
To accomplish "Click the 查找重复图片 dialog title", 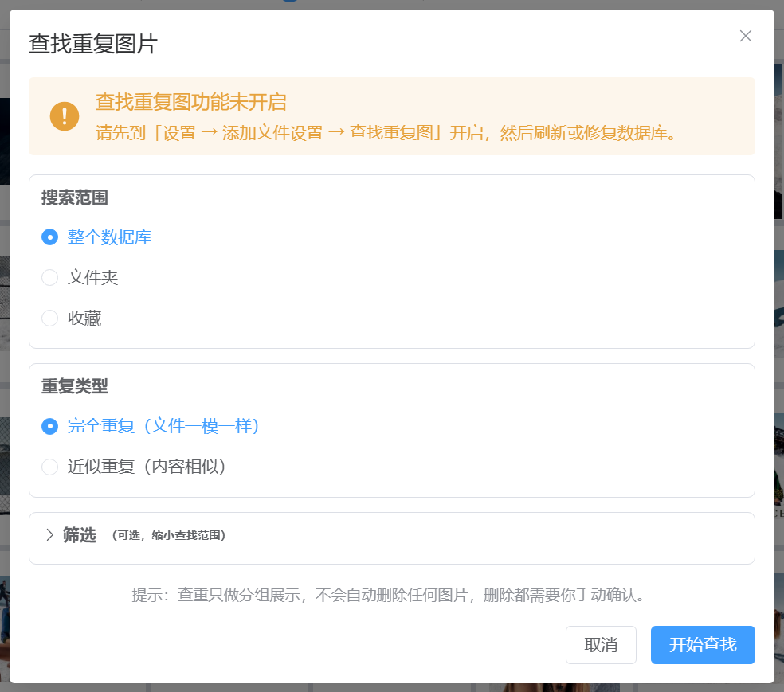I will [93, 44].
